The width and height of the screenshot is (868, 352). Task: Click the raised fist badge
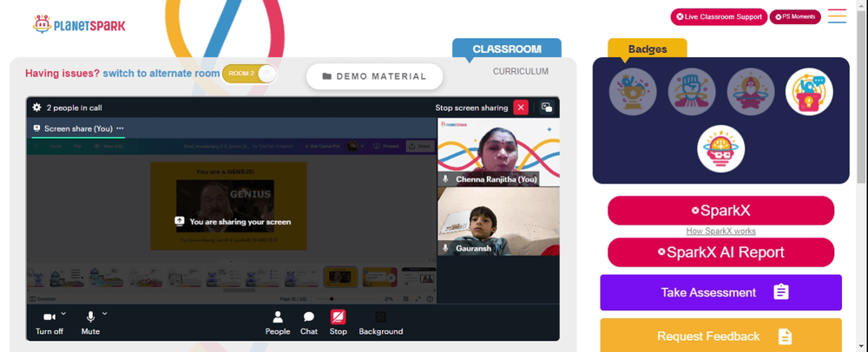click(x=692, y=92)
